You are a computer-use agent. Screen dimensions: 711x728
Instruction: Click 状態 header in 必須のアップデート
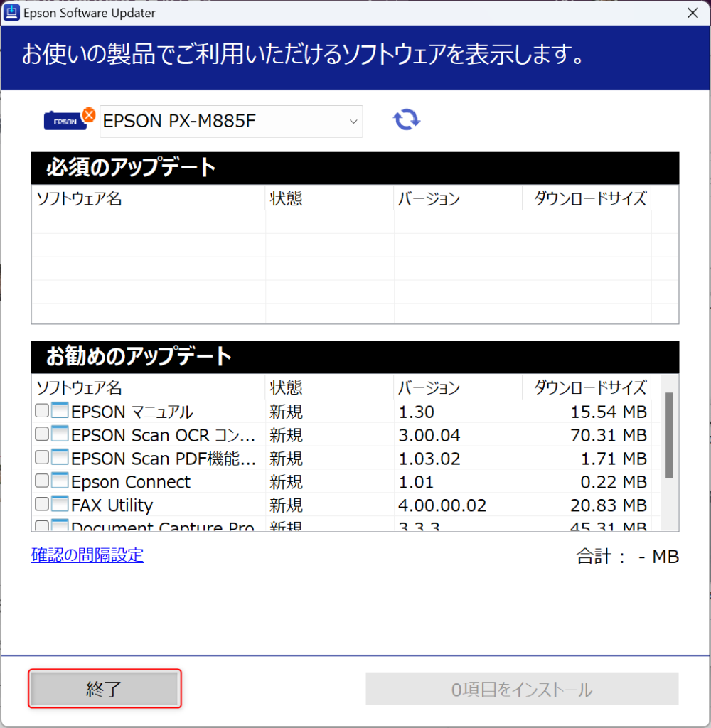click(x=286, y=199)
